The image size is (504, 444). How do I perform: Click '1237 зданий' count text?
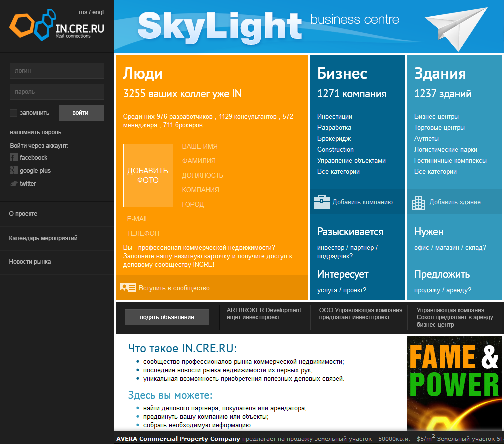click(443, 94)
